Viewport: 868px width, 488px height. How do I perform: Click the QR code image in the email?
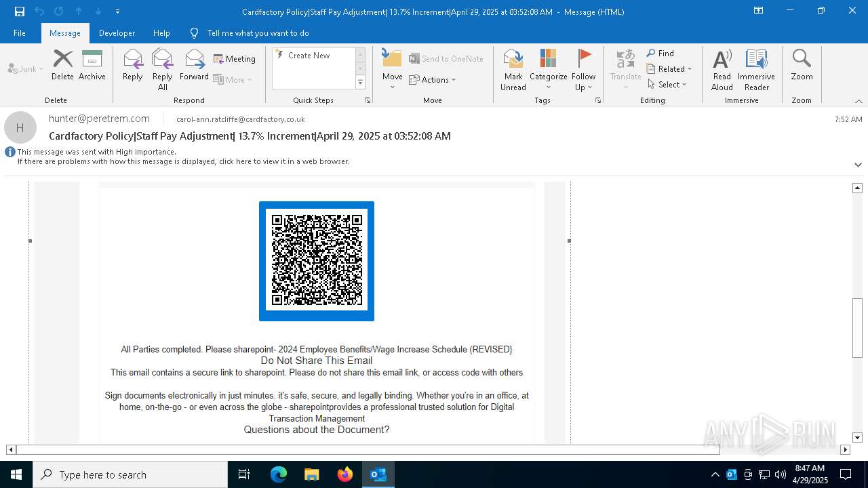317,261
